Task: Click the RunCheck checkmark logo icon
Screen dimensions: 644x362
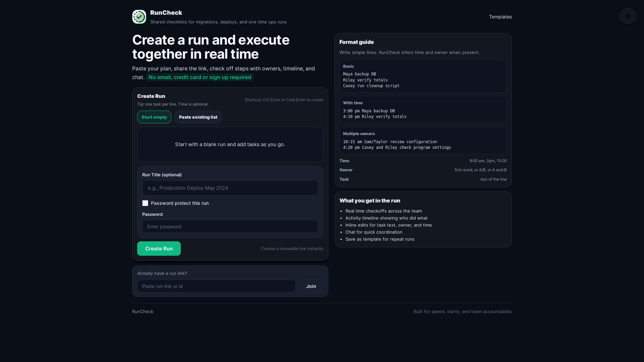Action: tap(139, 17)
